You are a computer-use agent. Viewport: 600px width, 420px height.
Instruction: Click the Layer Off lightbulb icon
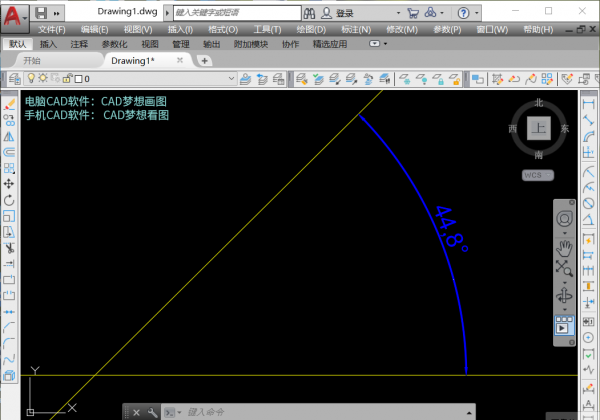421,79
